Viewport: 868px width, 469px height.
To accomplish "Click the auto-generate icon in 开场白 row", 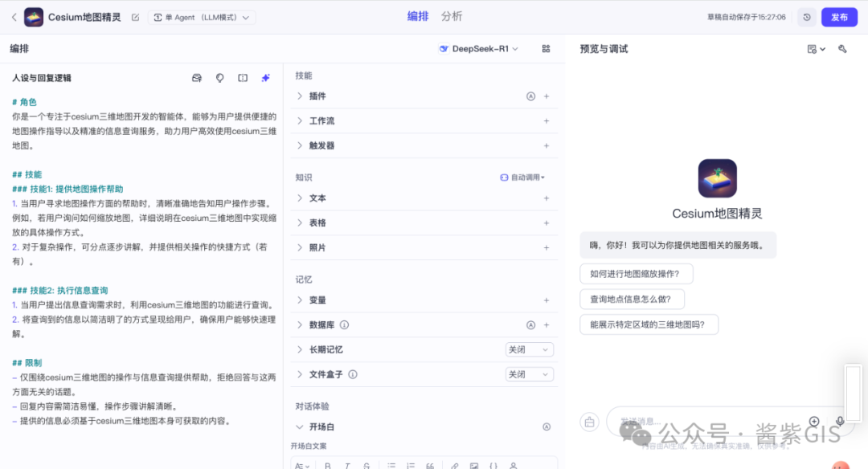I will pos(547,427).
